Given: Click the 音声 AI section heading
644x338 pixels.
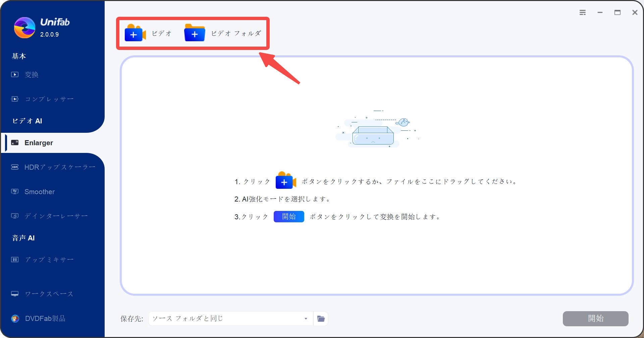Looking at the screenshot, I should (23, 238).
